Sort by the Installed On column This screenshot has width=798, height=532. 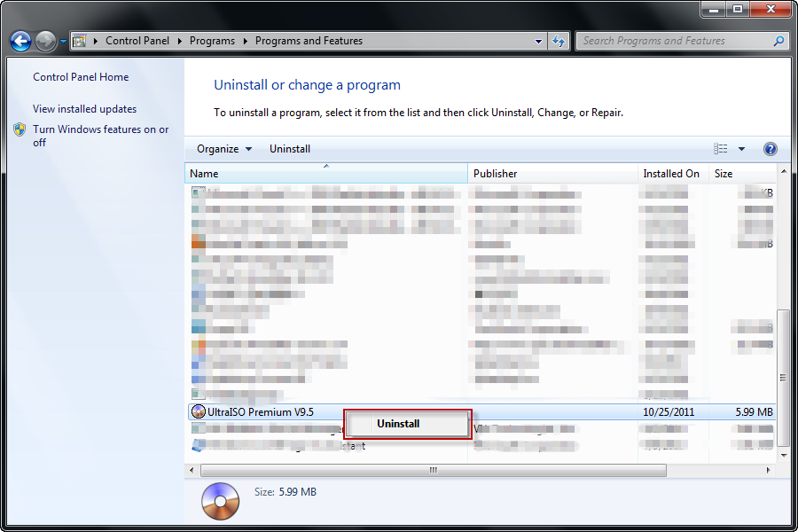pyautogui.click(x=673, y=173)
